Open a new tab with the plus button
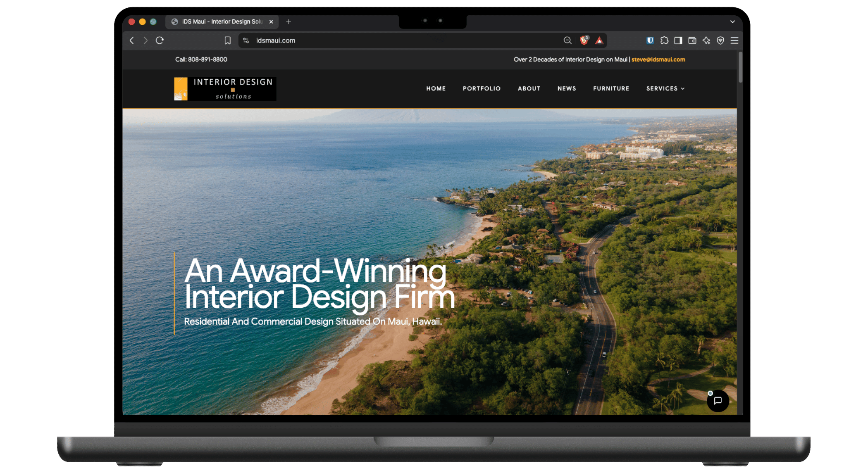 [x=289, y=21]
